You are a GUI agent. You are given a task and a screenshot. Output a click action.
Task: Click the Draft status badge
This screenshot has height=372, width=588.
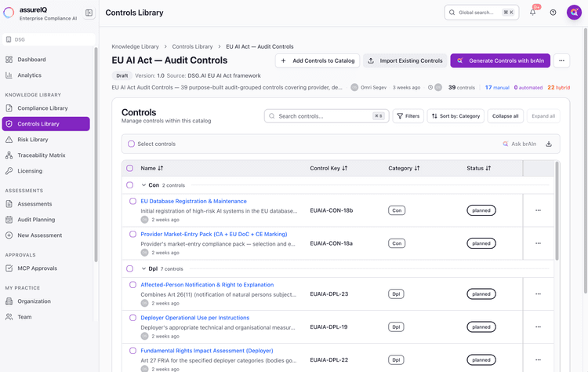click(x=122, y=75)
